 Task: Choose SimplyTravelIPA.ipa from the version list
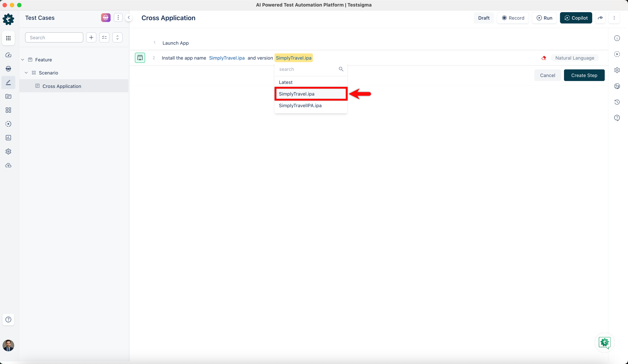pyautogui.click(x=311, y=106)
